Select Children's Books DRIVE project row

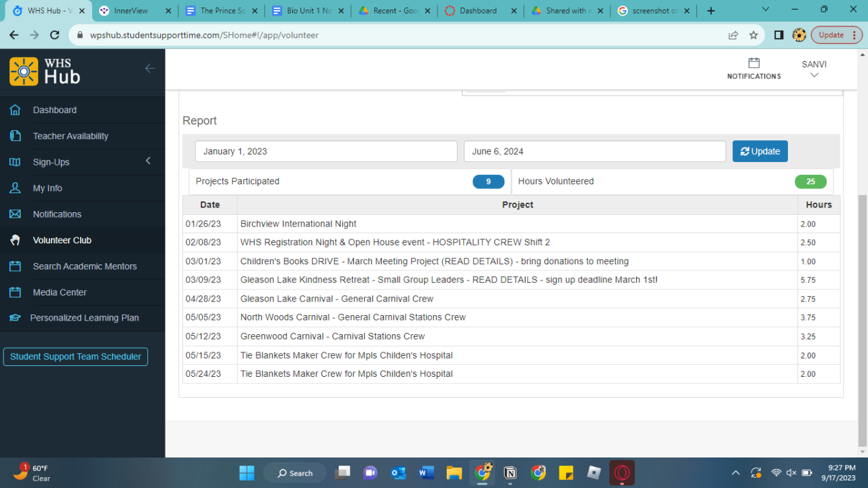511,262
